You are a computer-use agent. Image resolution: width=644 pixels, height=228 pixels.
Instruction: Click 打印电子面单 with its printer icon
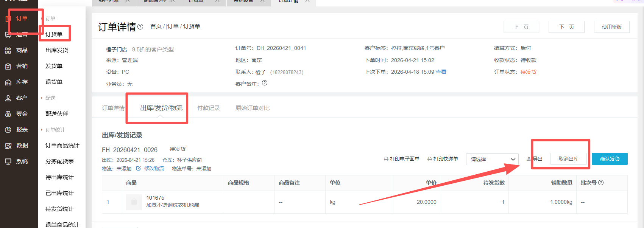pyautogui.click(x=402, y=159)
